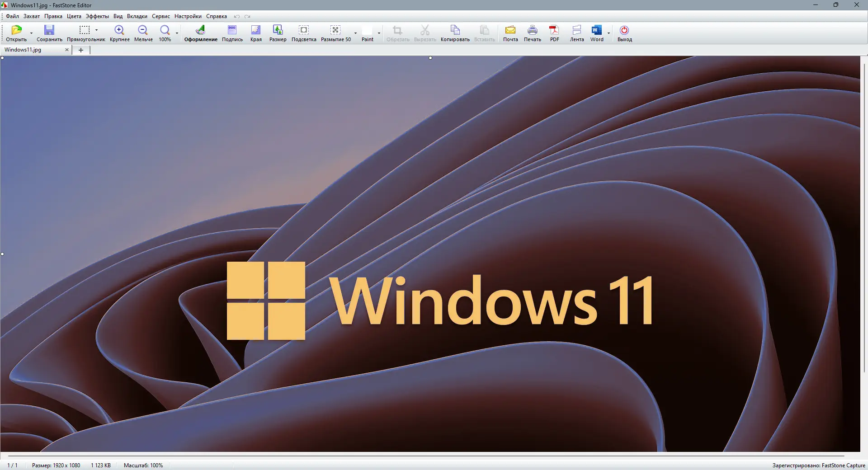This screenshot has width=868, height=470.
Task: Open the Сервис menu
Action: (x=161, y=16)
